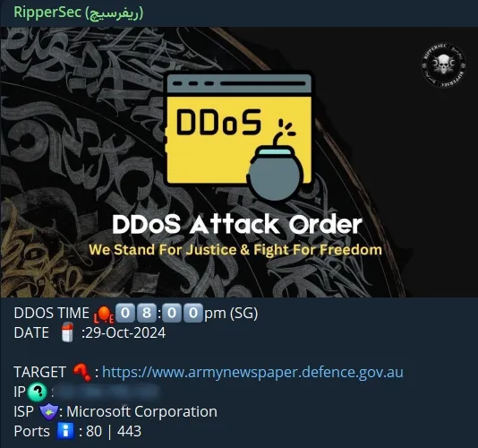Click the blue info emoji beside Ports
Viewport: 478px width, 448px height.
click(x=65, y=431)
